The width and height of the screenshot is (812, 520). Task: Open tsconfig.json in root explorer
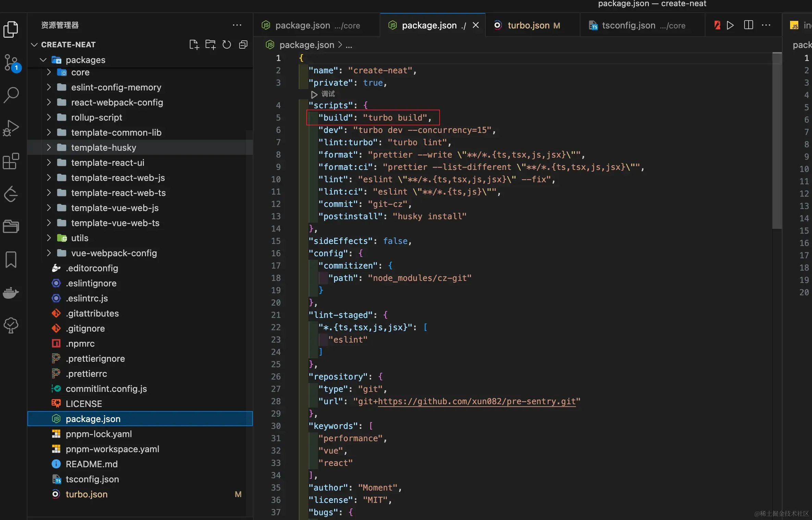(140, 479)
